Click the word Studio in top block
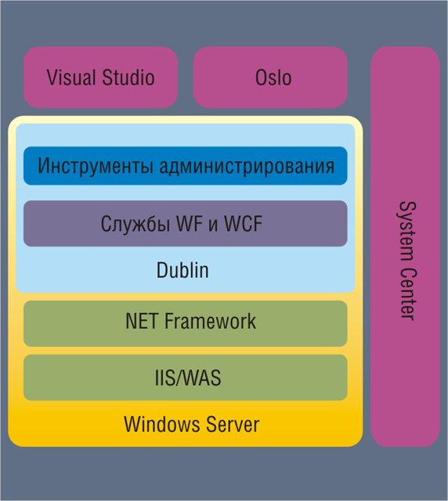This screenshot has width=448, height=501. [128, 77]
